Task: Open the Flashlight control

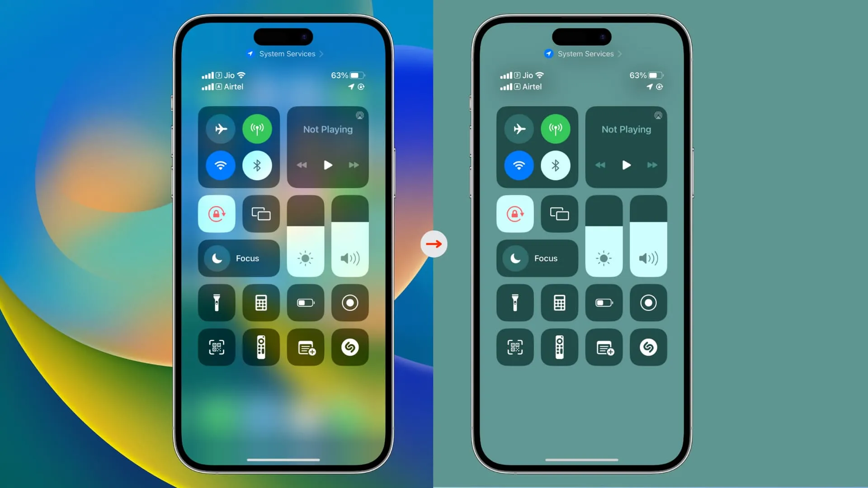Action: (217, 303)
